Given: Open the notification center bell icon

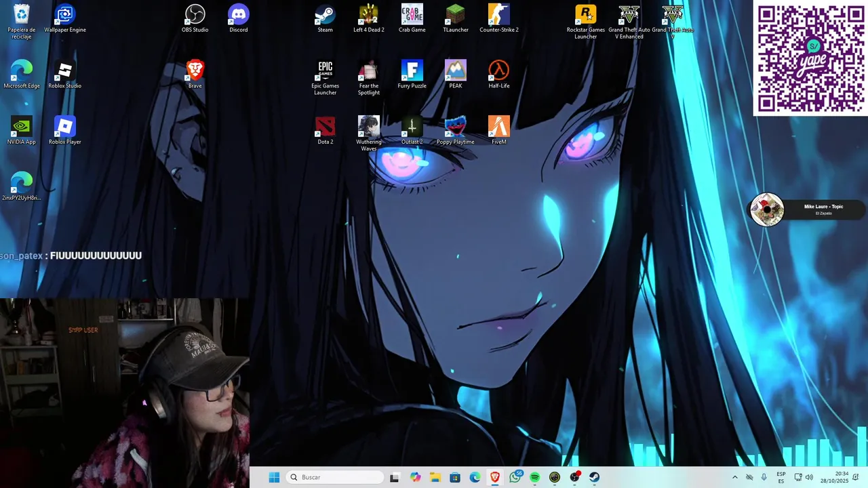Looking at the screenshot, I should pyautogui.click(x=856, y=477).
